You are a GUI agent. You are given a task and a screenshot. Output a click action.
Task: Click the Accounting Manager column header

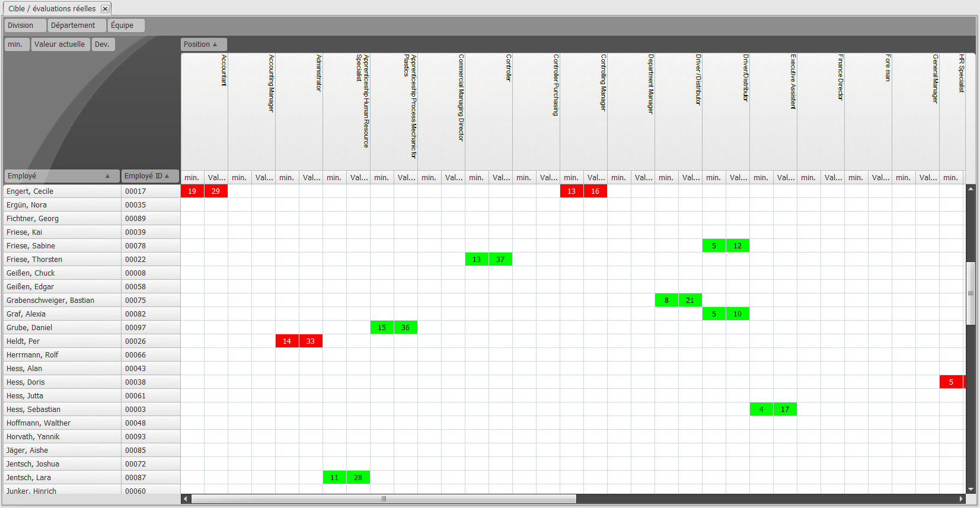[x=252, y=111]
